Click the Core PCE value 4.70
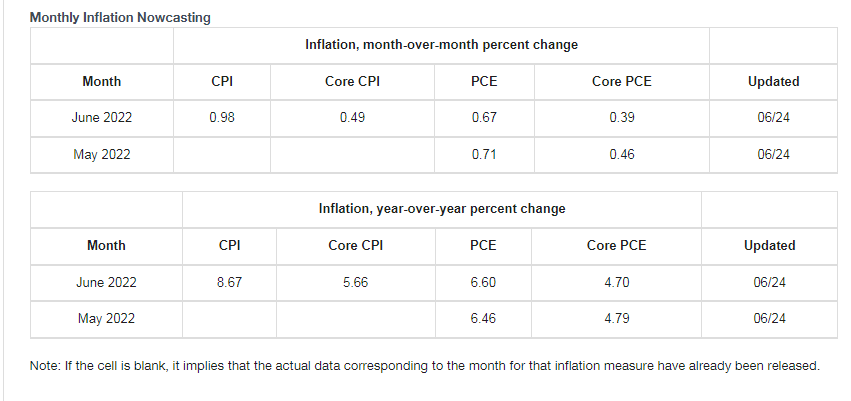The width and height of the screenshot is (851, 401). pyautogui.click(x=617, y=282)
